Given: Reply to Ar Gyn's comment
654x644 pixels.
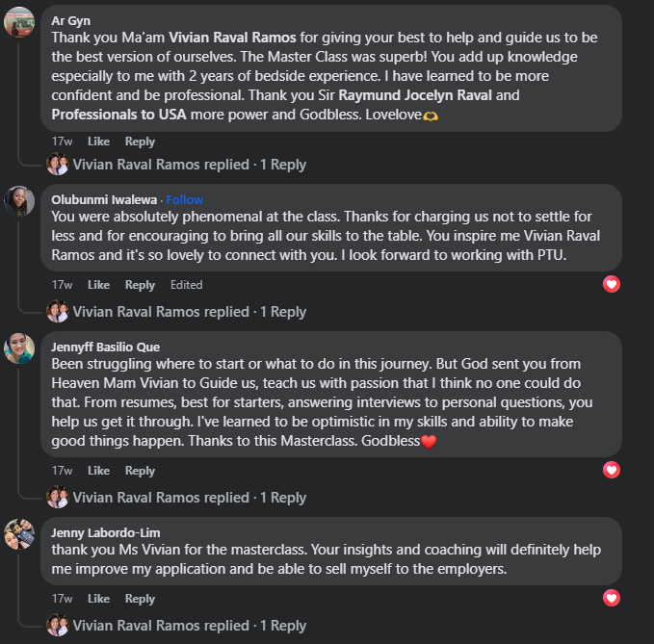Looking at the screenshot, I should click(140, 142).
